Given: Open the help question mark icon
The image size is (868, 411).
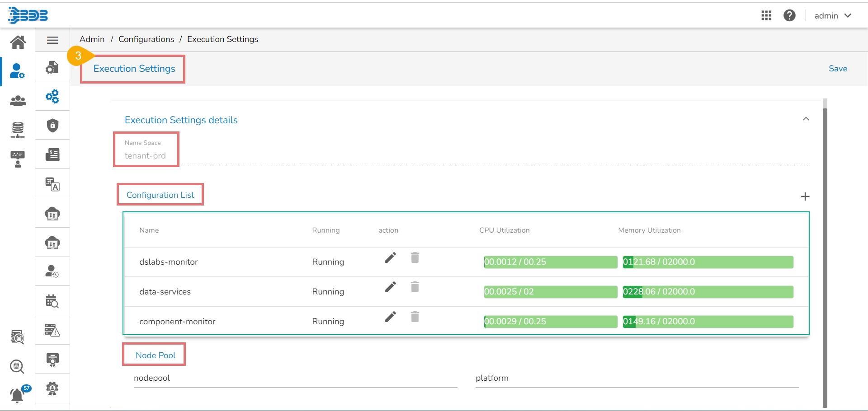Looking at the screenshot, I should [789, 16].
